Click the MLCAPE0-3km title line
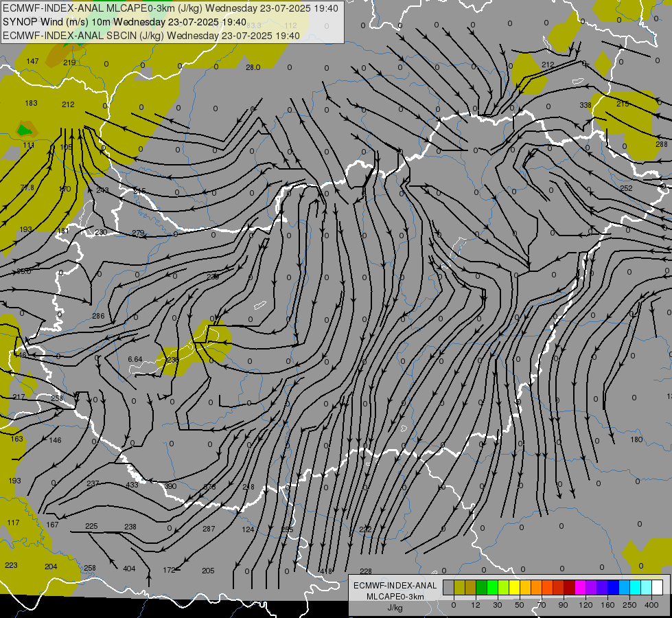The width and height of the screenshot is (672, 618). point(170,8)
